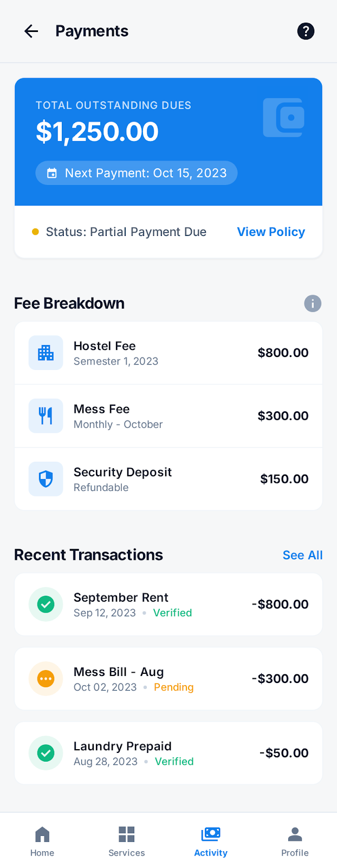The image size is (337, 868).
Task: Click the Fee Breakdown info icon
Action: (x=313, y=303)
